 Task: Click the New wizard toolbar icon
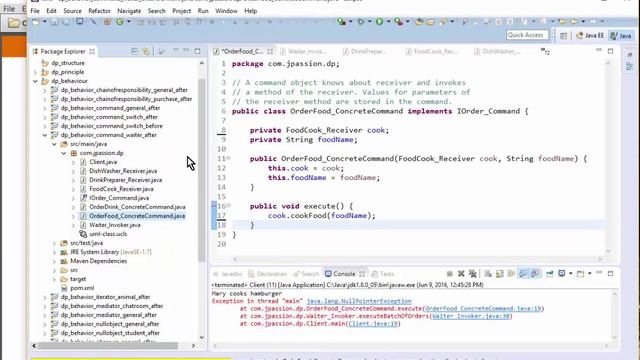36,22
